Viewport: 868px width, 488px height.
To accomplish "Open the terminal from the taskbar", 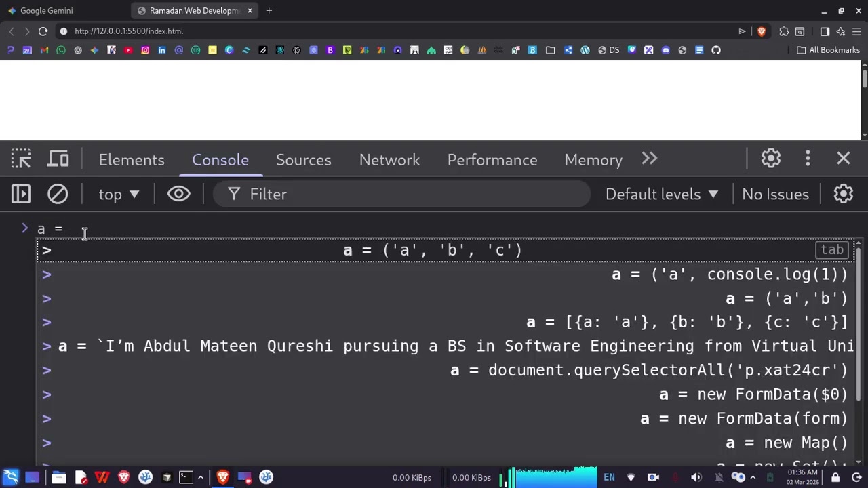I will [186, 477].
